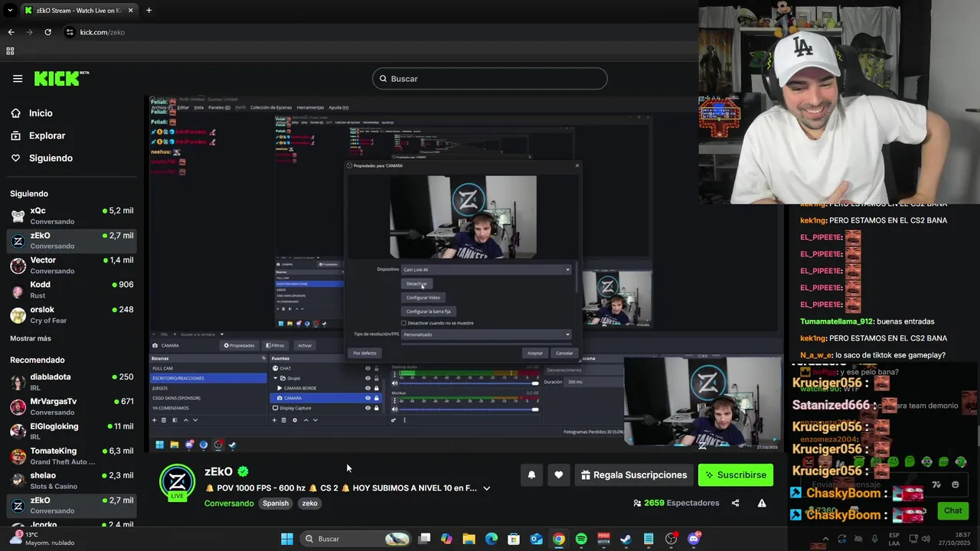Reload the kick.com page

pyautogui.click(x=47, y=32)
